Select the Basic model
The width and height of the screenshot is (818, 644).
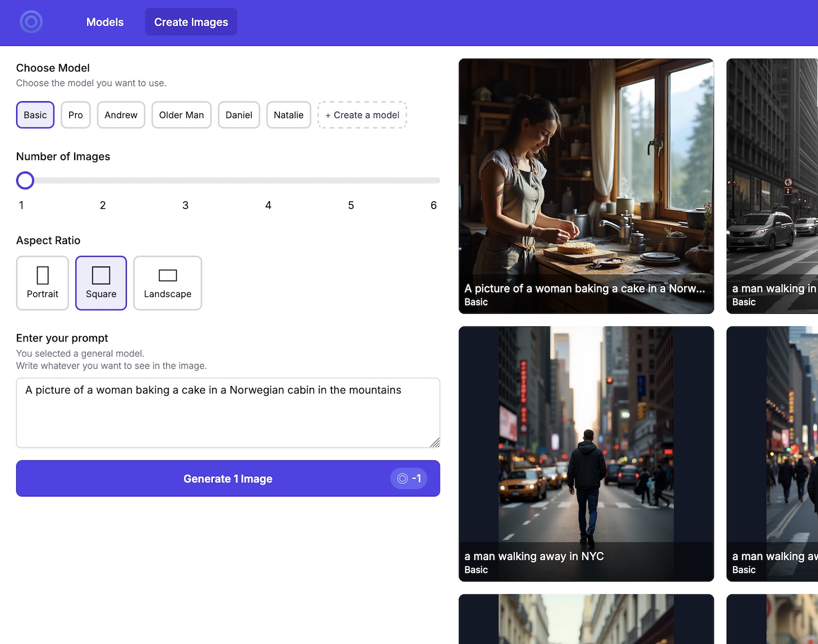coord(35,115)
